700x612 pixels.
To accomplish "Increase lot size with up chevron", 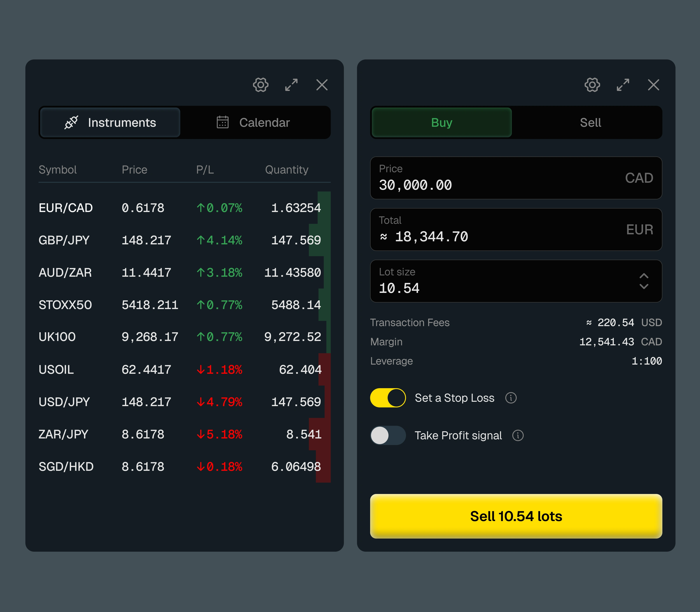I will click(x=644, y=276).
